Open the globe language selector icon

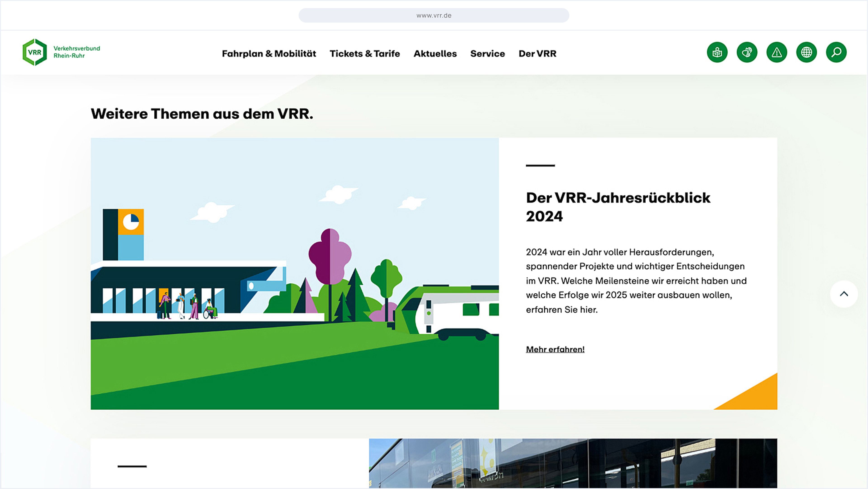pos(806,52)
